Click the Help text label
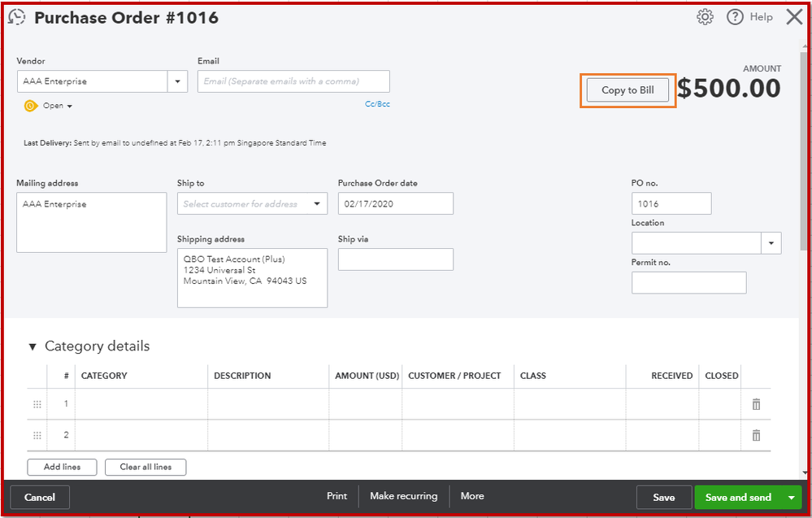 click(761, 17)
